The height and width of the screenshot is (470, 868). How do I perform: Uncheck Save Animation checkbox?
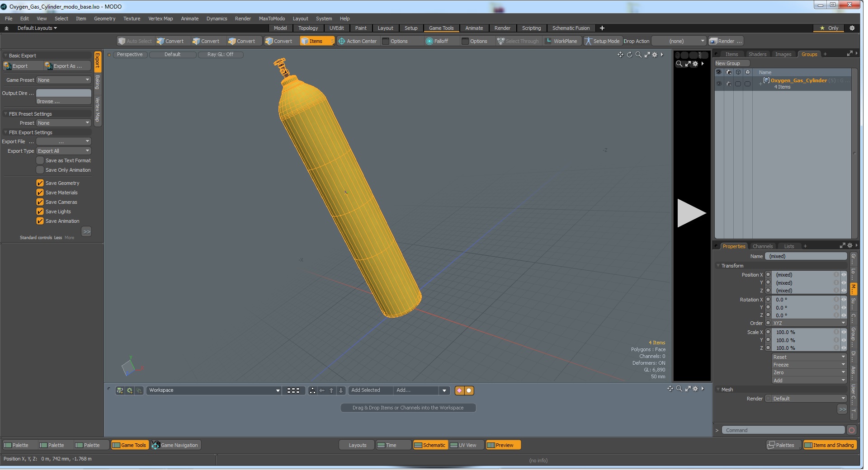point(40,221)
